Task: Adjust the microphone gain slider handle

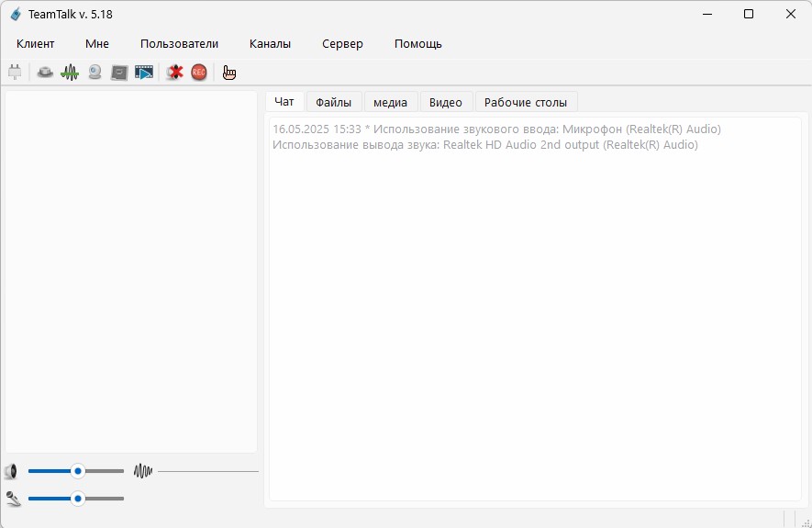Action: (x=78, y=499)
